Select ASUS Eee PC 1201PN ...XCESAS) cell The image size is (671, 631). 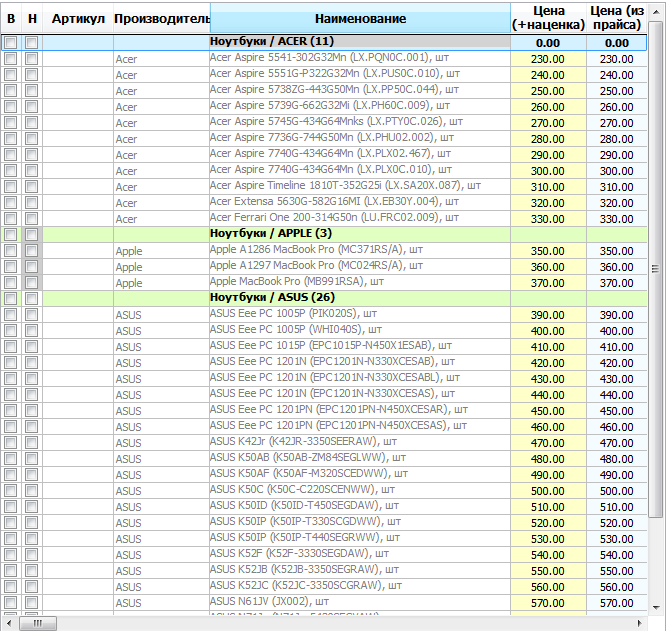[360, 427]
